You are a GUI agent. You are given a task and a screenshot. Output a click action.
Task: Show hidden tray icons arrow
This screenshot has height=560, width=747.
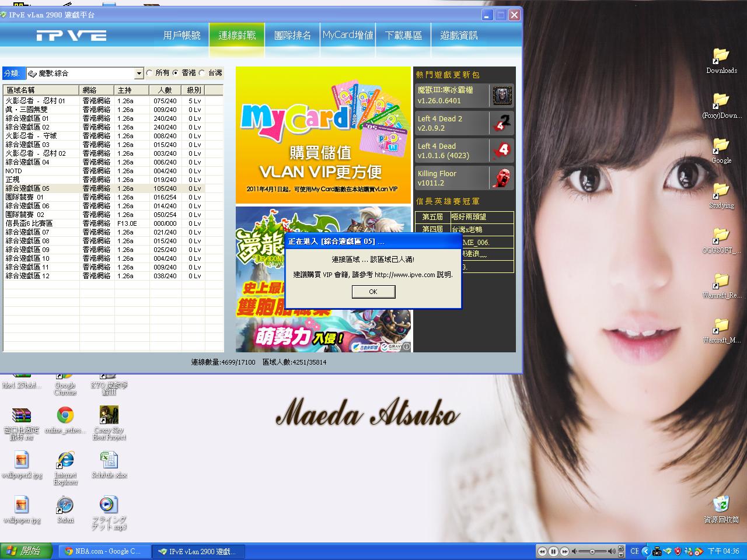[x=645, y=551]
